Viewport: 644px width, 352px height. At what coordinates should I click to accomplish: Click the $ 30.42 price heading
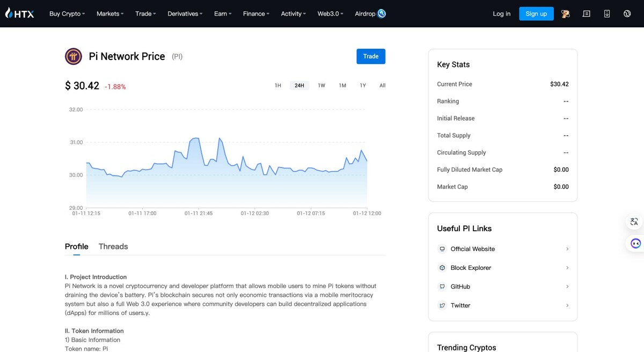pos(82,86)
